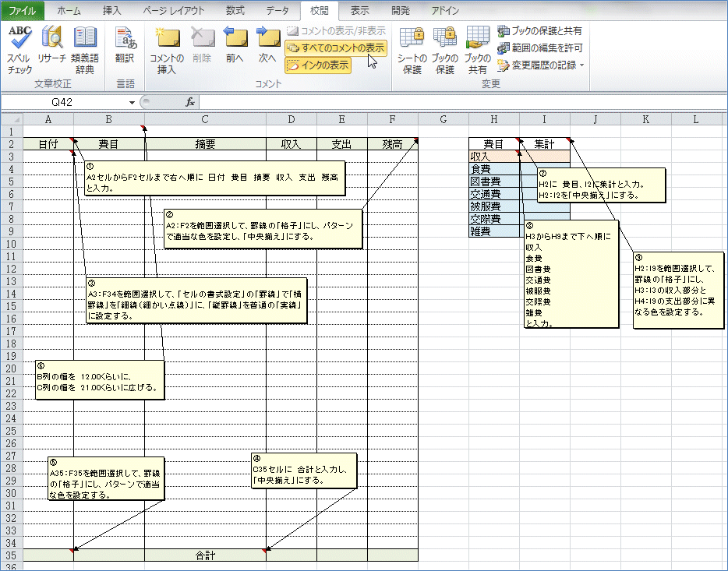Expand the 変更履歴の記録 dropdown
Image resolution: width=728 pixels, height=571 pixels.
point(581,65)
